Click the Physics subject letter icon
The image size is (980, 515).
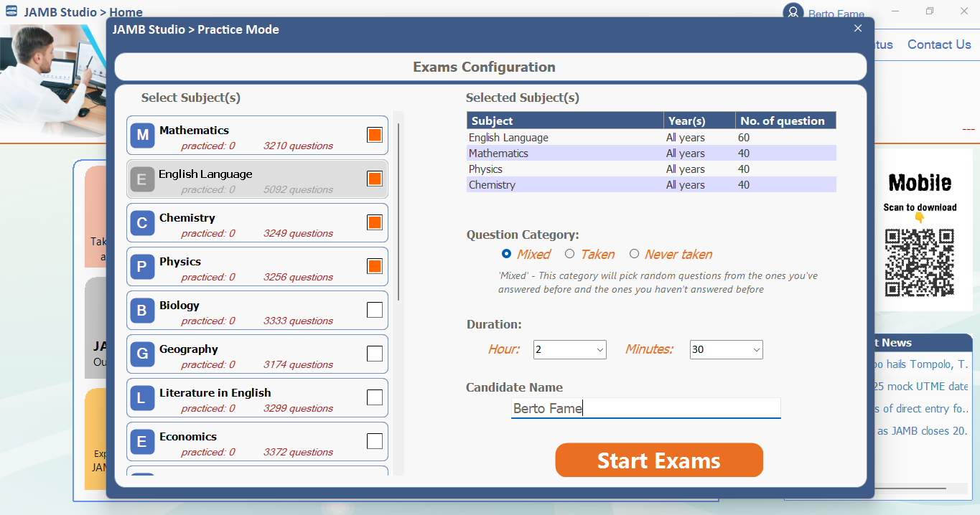(142, 266)
